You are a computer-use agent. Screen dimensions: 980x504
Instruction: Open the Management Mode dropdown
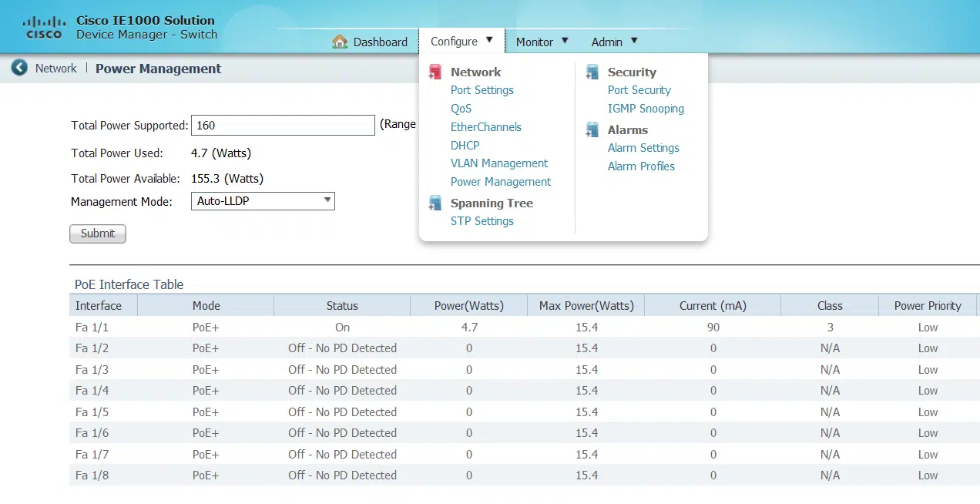[x=263, y=201]
